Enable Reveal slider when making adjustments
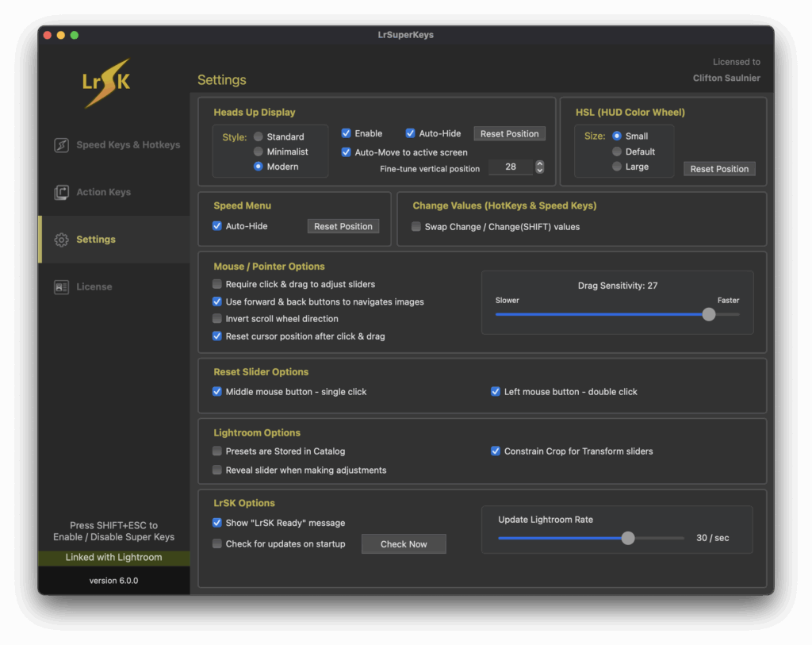 click(x=217, y=470)
